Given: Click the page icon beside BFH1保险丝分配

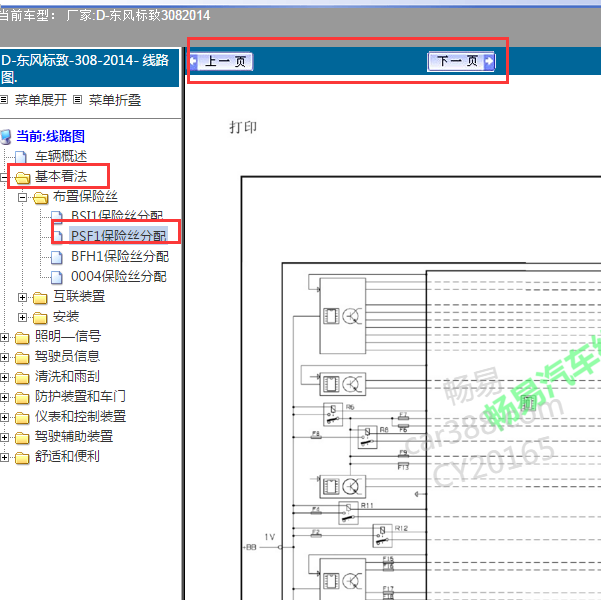Looking at the screenshot, I should [57, 257].
